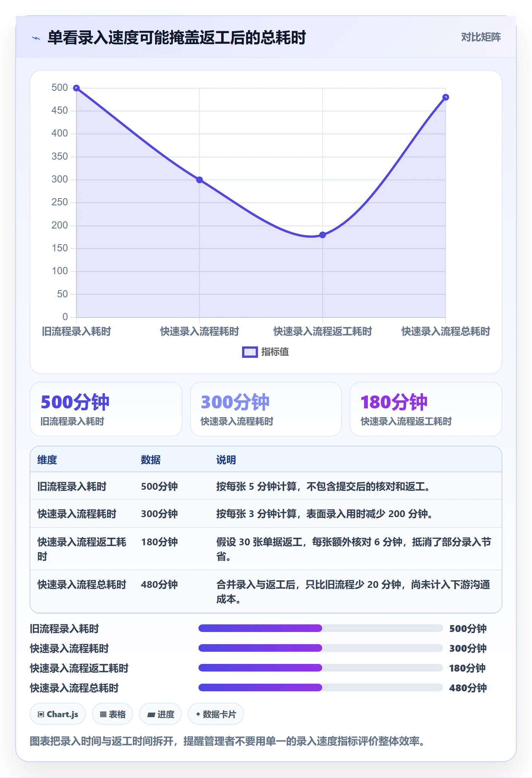Viewport: 532px width, 778px height.
Task: Click progress bar for 快速录入流程返工耗时
Action: click(320, 668)
